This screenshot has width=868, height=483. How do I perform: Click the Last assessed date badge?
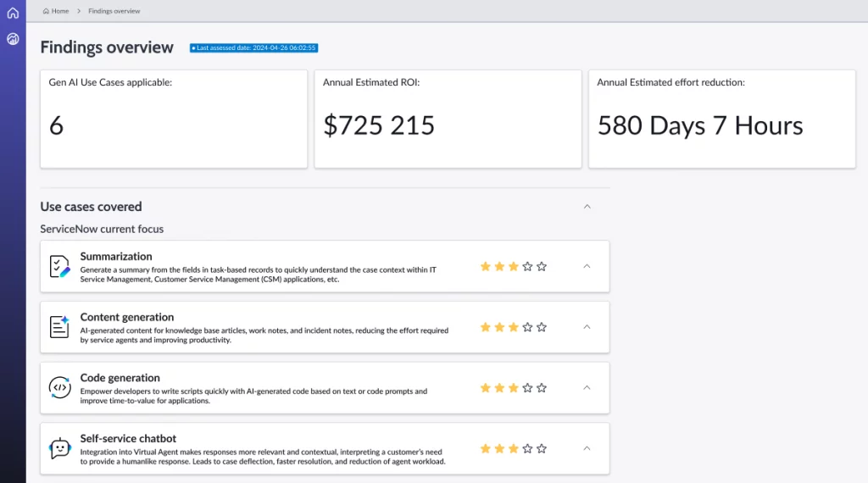tap(253, 48)
